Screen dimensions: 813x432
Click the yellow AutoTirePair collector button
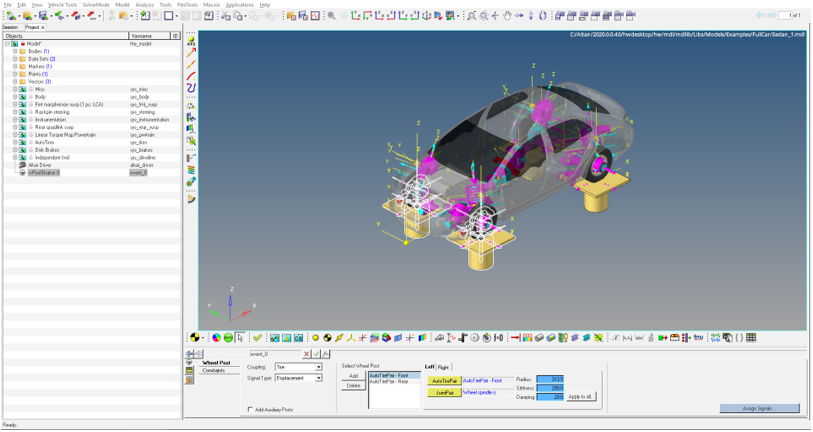coord(444,380)
